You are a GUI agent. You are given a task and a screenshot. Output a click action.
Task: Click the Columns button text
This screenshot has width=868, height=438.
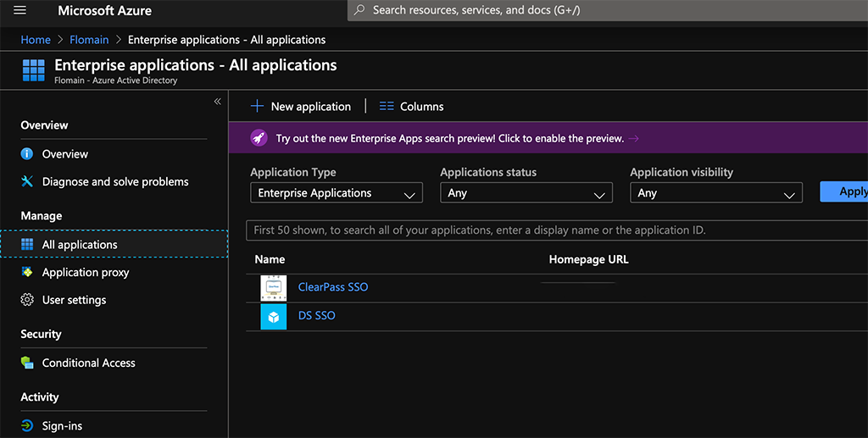pos(422,107)
